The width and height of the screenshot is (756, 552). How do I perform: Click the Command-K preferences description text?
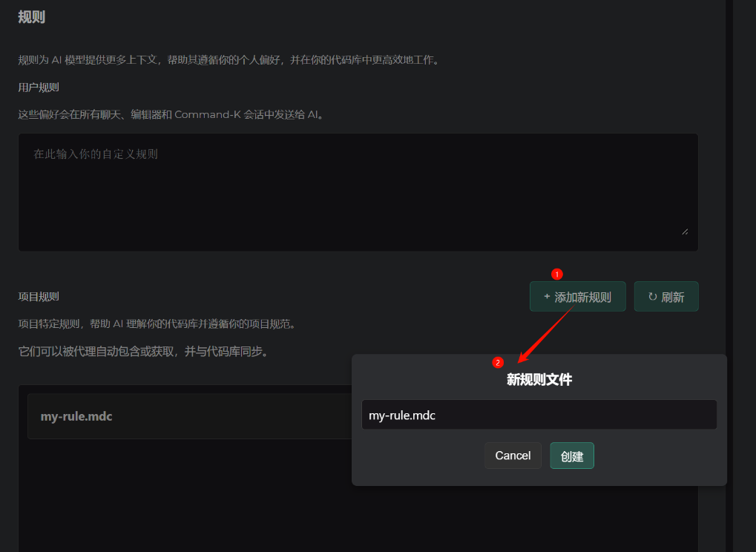click(171, 115)
